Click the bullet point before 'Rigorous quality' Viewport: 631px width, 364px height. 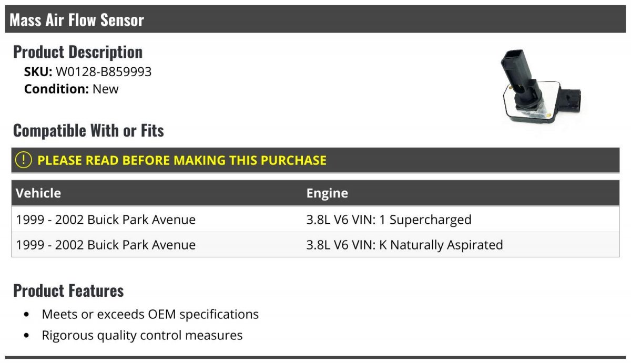pos(27,336)
